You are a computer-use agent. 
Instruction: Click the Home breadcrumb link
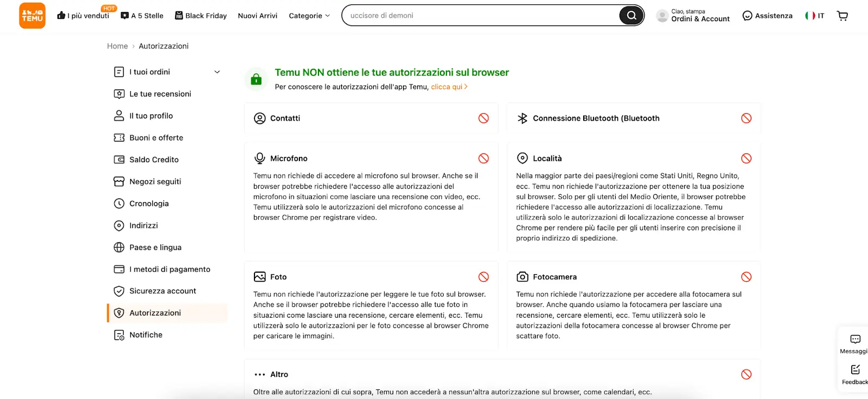[x=117, y=46]
